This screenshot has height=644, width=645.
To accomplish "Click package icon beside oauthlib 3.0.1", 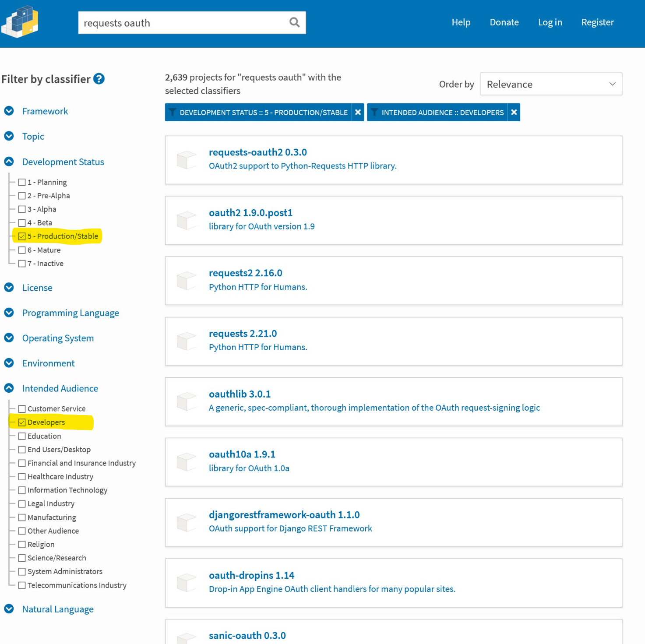I will [x=187, y=401].
